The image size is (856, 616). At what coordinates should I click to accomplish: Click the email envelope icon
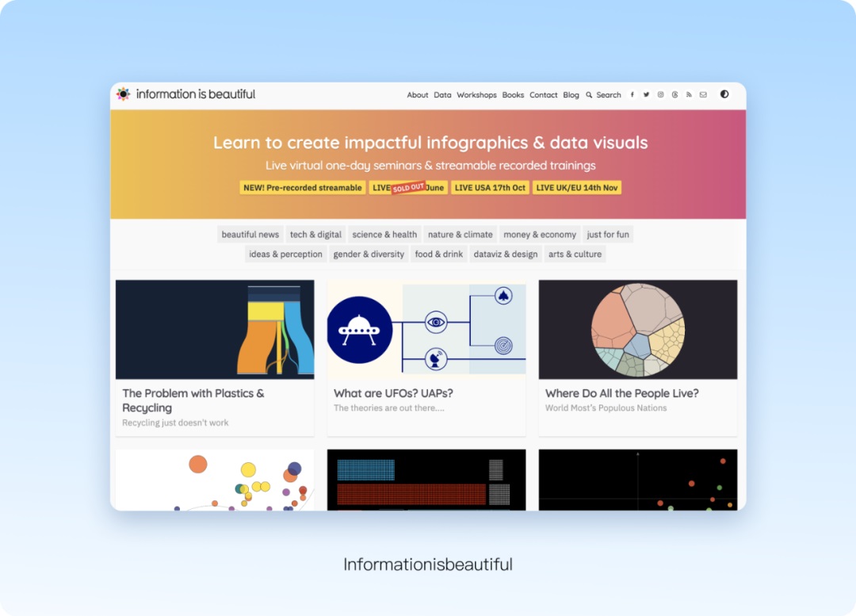pyautogui.click(x=703, y=94)
